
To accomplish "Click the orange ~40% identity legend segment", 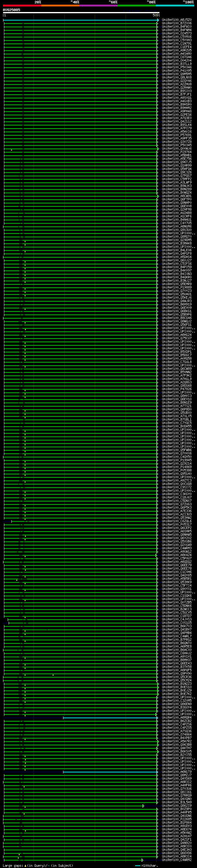I will [x=61, y=6].
